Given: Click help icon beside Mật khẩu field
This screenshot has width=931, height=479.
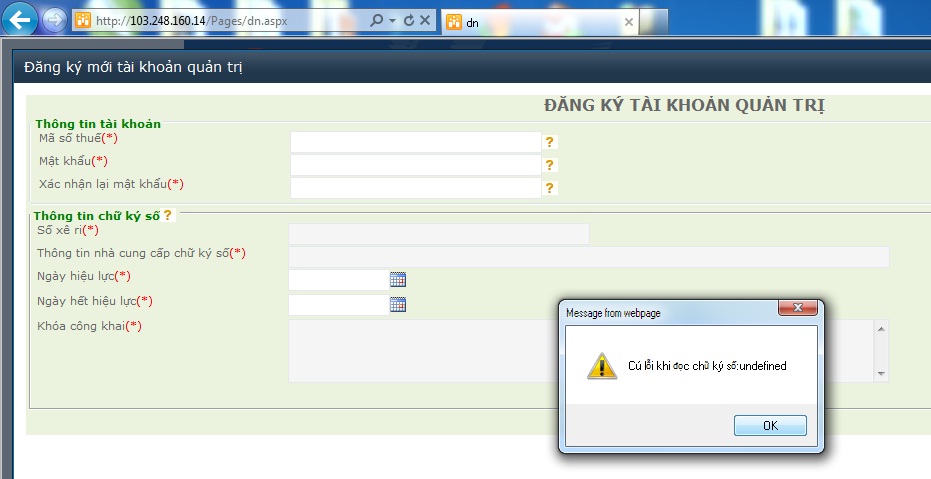Looking at the screenshot, I should (549, 165).
